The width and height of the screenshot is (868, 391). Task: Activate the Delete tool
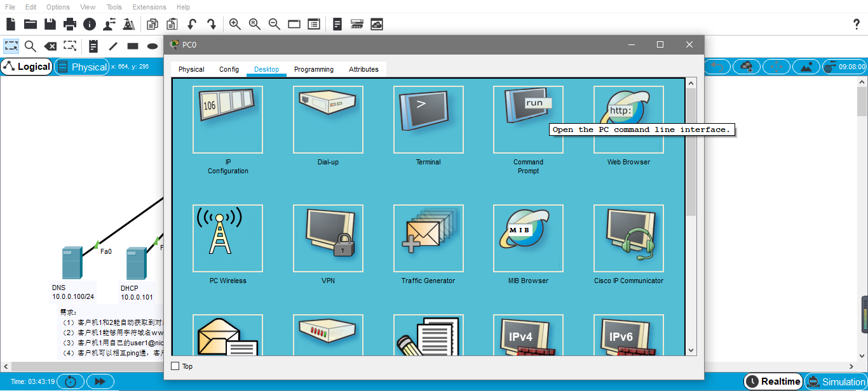coord(50,46)
